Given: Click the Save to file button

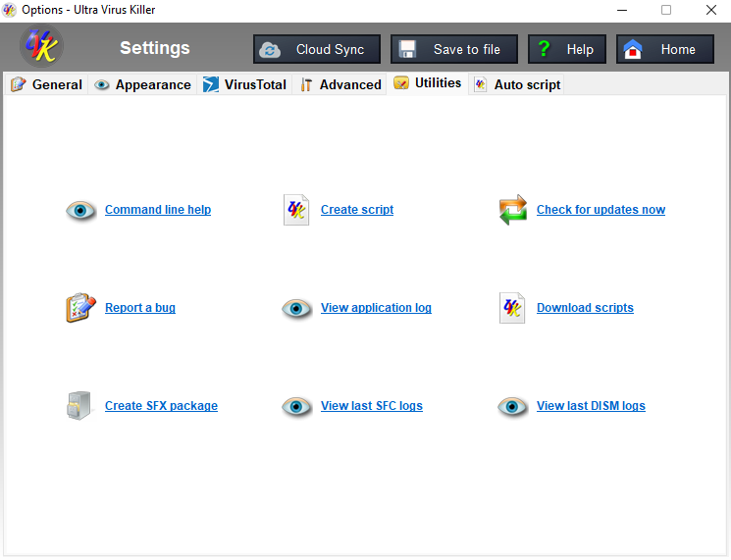Looking at the screenshot, I should [454, 49].
